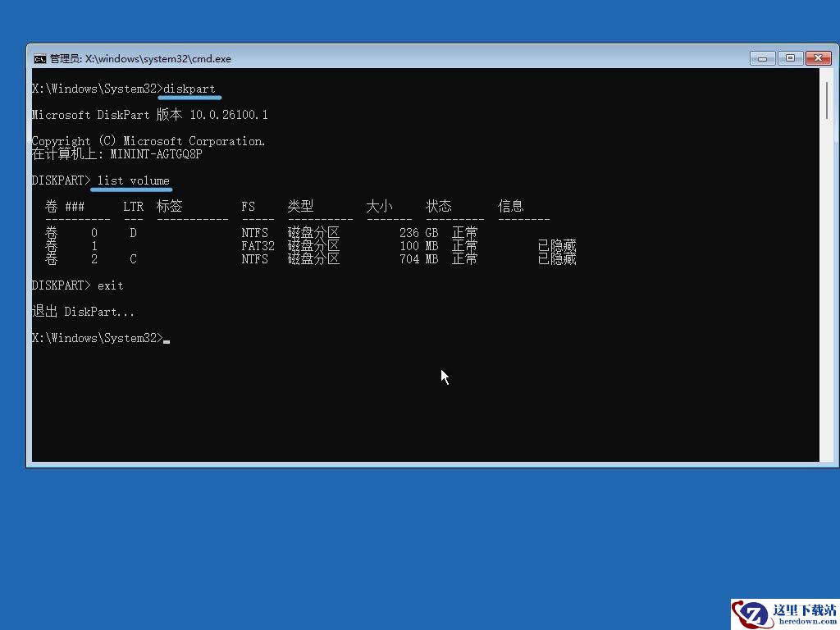Click the '信息' column header

point(510,206)
